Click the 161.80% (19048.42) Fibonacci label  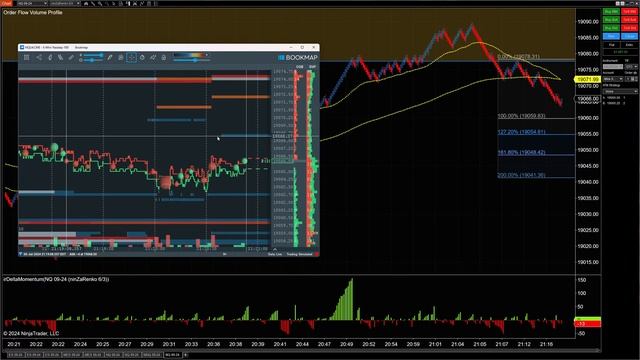[x=521, y=152]
